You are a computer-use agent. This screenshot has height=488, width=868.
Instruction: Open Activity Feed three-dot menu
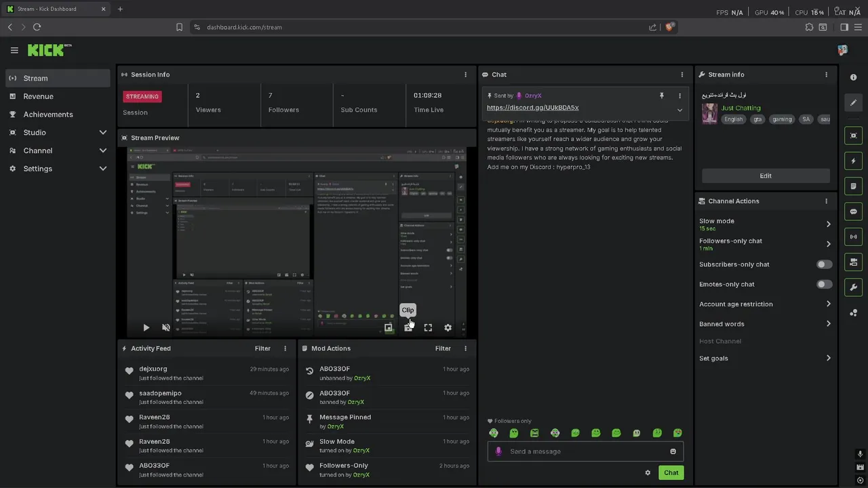[285, 348]
